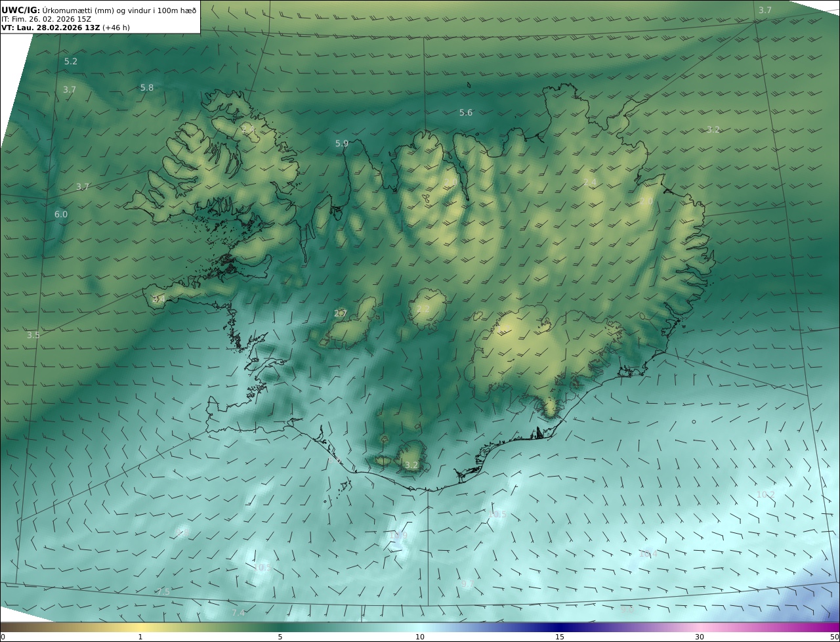Click the colorbar tick label 15
The width and height of the screenshot is (840, 642).
click(560, 637)
